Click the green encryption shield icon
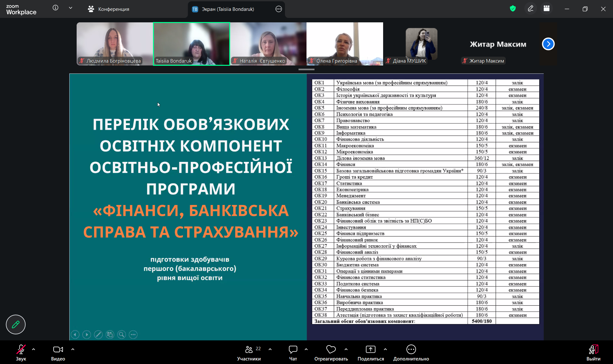The width and height of the screenshot is (613, 364). pos(513,9)
